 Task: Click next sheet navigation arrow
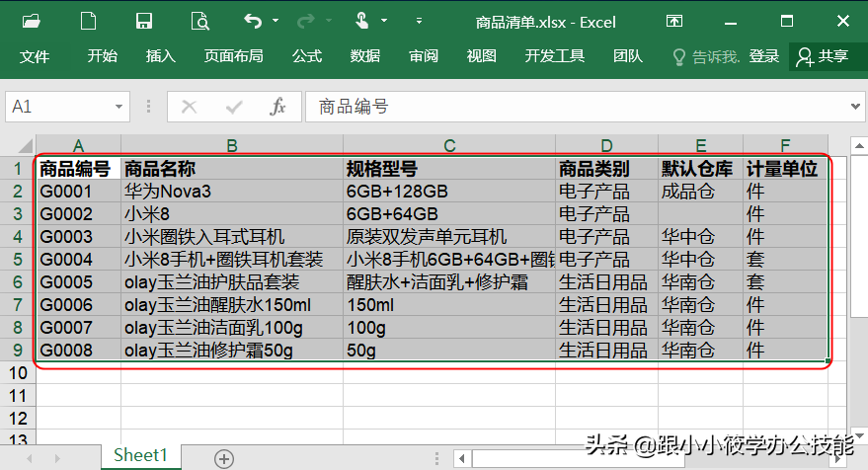(x=57, y=458)
